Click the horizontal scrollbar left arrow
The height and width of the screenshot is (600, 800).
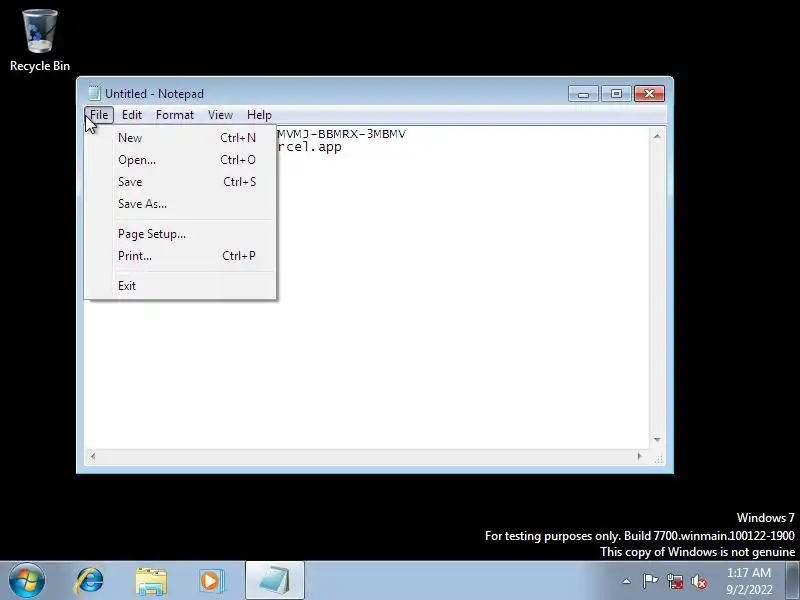92,456
